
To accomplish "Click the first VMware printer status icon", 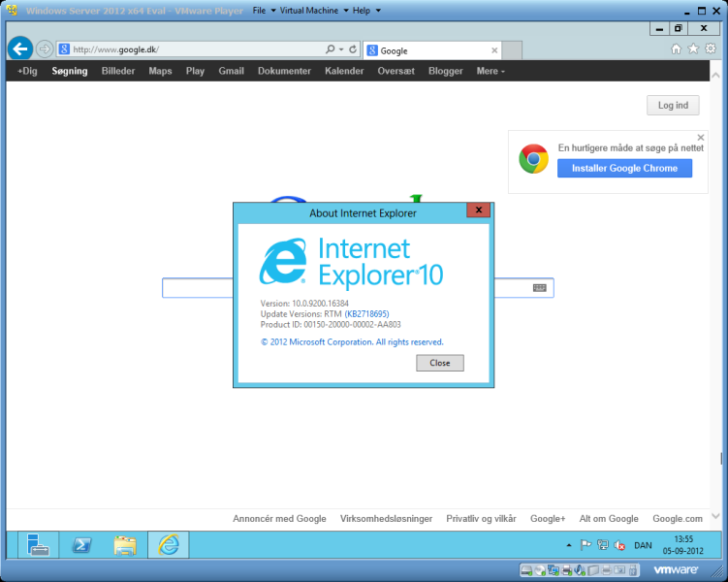I will coord(566,570).
